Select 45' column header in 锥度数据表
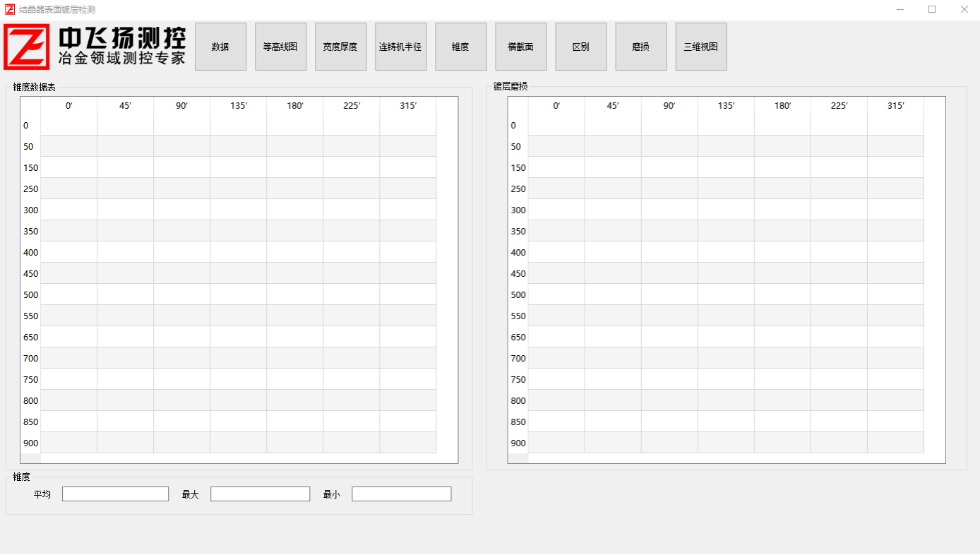This screenshot has height=555, width=980. coord(126,106)
